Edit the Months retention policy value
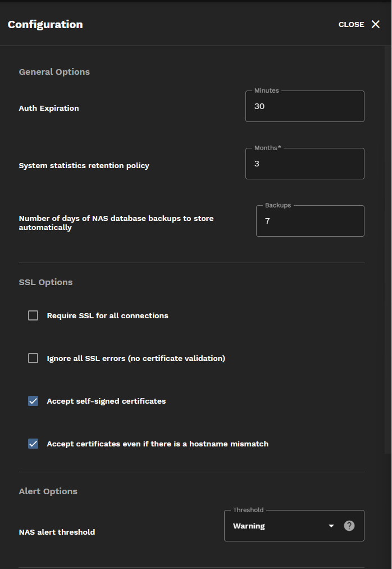This screenshot has height=569, width=392. pyautogui.click(x=304, y=164)
